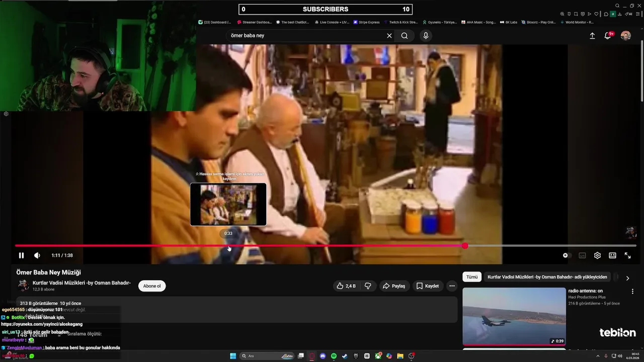Save the video with Kaydet
This screenshot has width=644, height=362.
427,286
